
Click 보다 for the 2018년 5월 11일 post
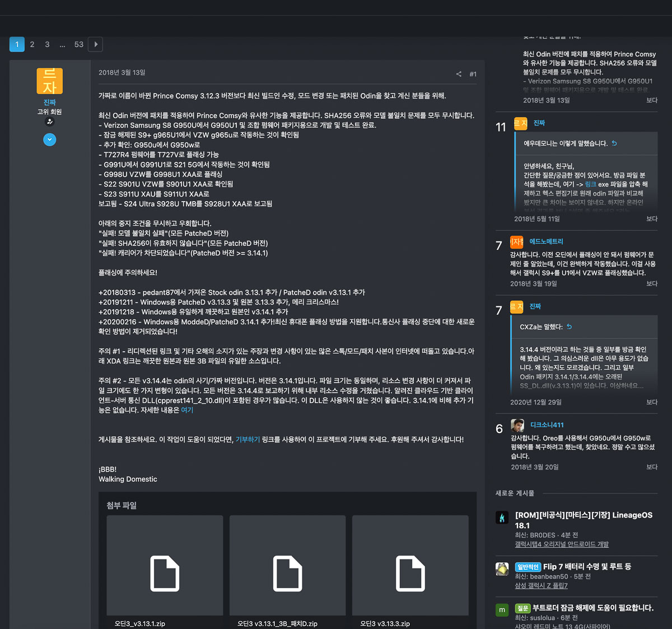click(x=652, y=219)
